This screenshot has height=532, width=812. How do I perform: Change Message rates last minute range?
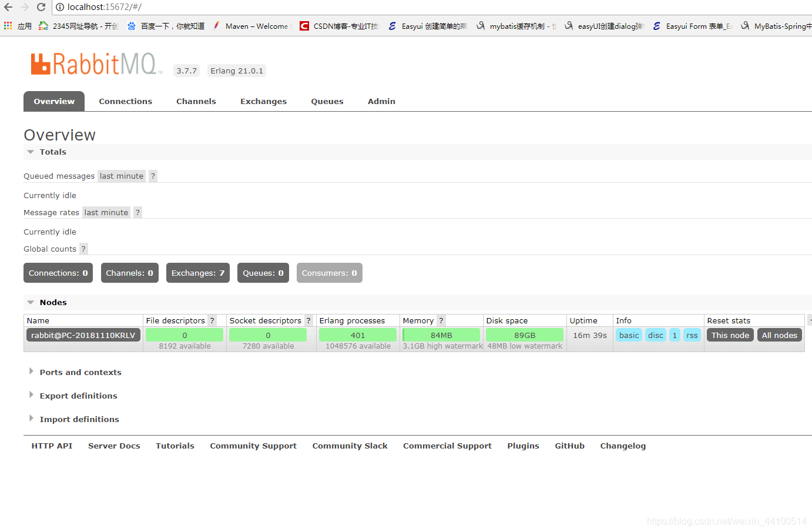click(x=106, y=212)
